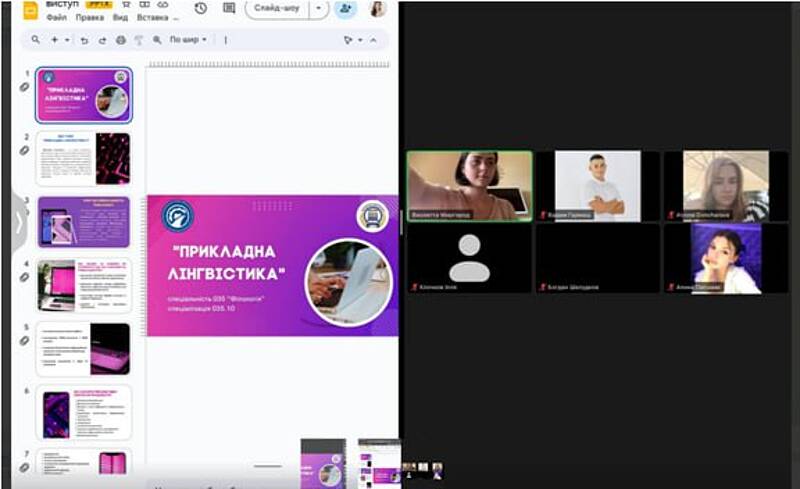This screenshot has width=800, height=489.
Task: Select the tile with gray avatar placeholder
Action: click(x=469, y=259)
